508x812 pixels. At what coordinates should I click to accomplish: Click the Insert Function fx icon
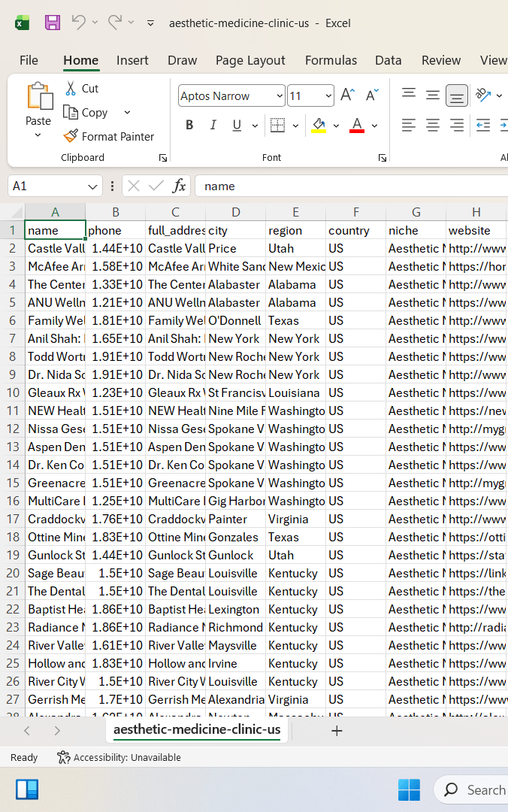pyautogui.click(x=179, y=186)
